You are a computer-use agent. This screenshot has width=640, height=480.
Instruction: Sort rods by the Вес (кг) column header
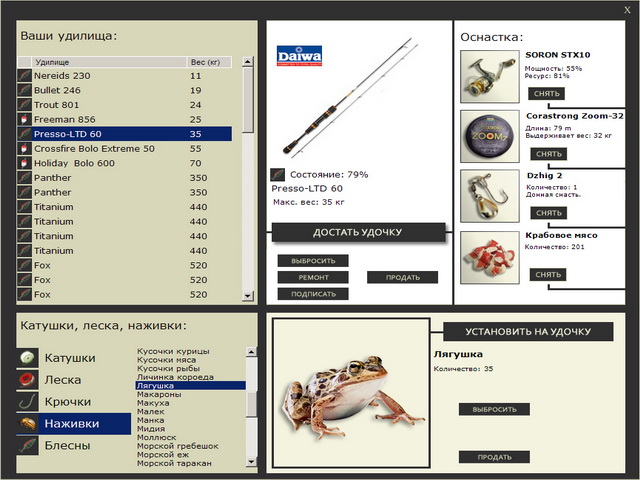[x=209, y=62]
